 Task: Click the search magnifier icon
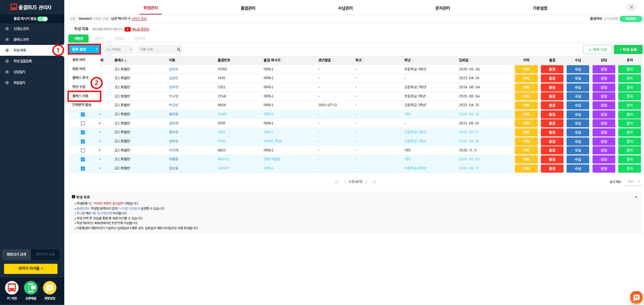179,50
